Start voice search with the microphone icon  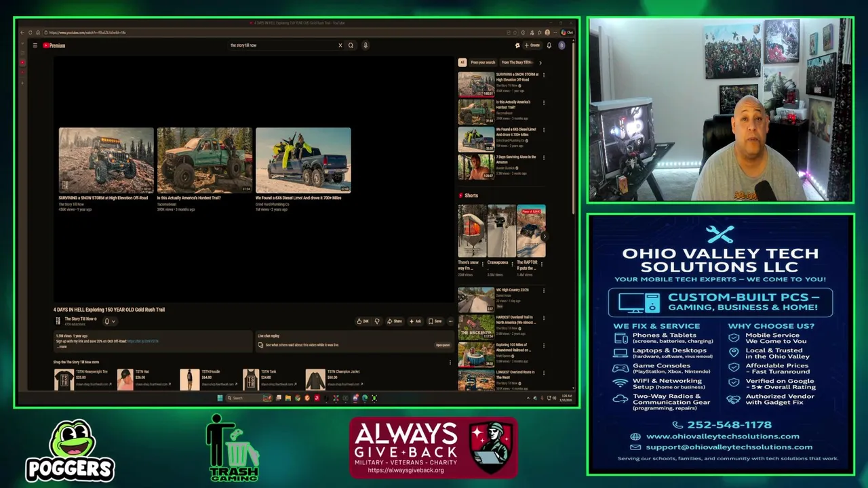click(x=365, y=45)
